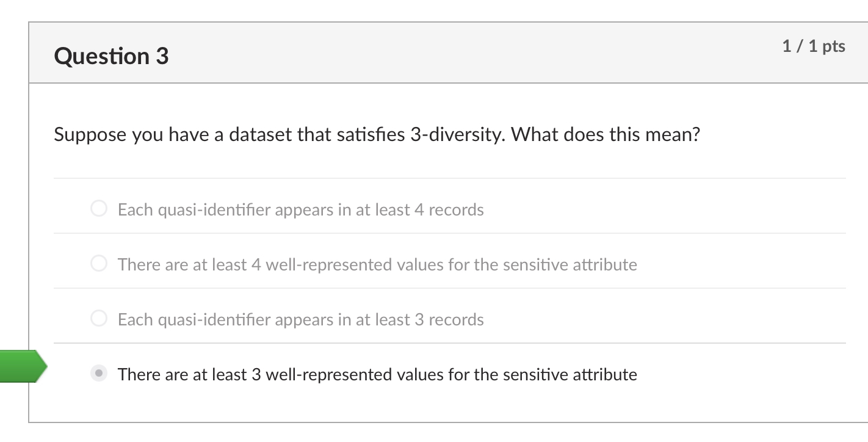868x442 pixels.
Task: Click the "1 / 1 pts" score label
Action: point(814,46)
